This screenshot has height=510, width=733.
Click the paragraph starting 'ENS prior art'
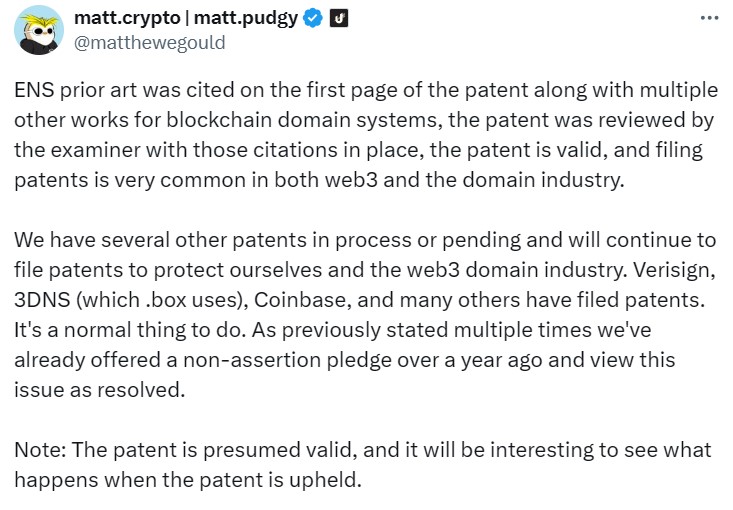click(x=366, y=135)
